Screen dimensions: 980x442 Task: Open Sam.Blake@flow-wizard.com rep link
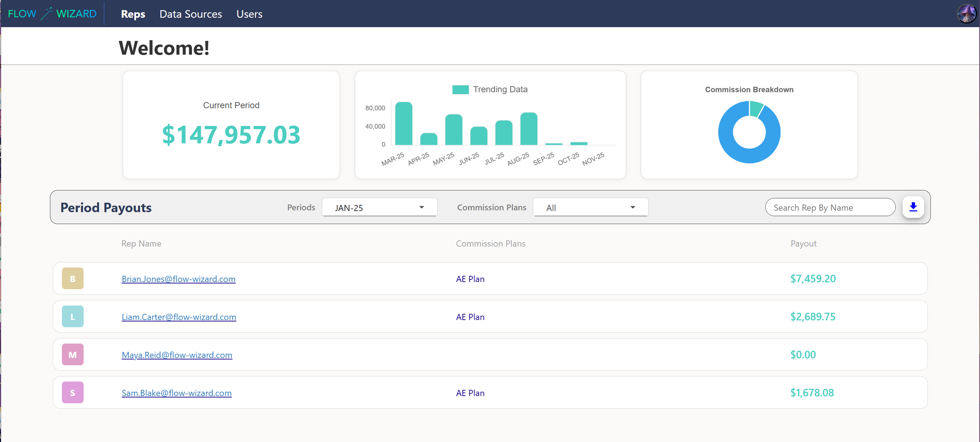tap(177, 393)
